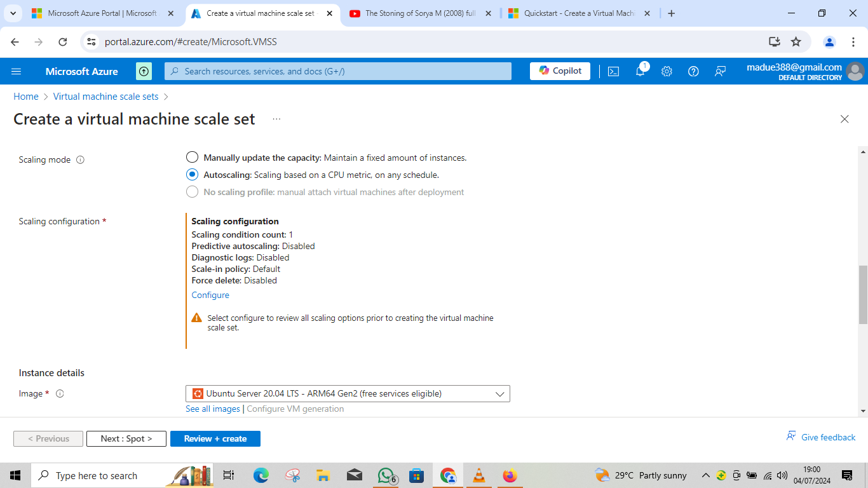The height and width of the screenshot is (488, 868).
Task: Launch Microsoft Edge from taskbar
Action: (261, 475)
